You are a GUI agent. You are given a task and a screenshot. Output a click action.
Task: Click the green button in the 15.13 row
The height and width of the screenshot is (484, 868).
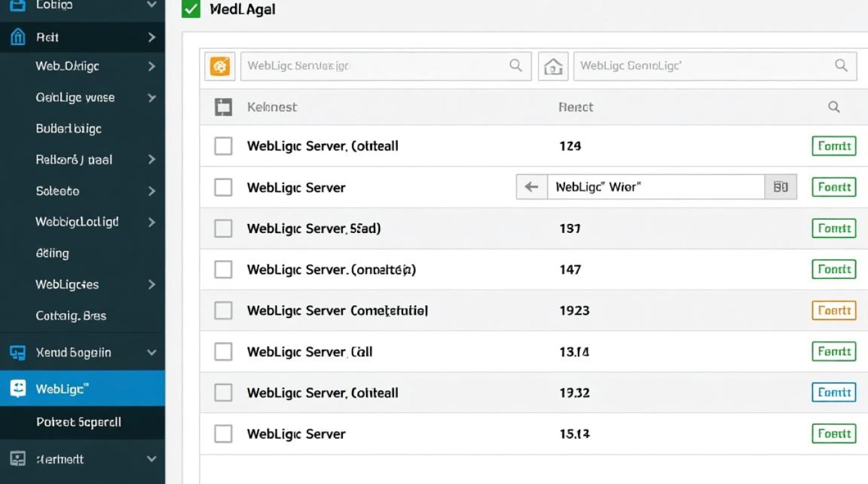[x=834, y=434]
